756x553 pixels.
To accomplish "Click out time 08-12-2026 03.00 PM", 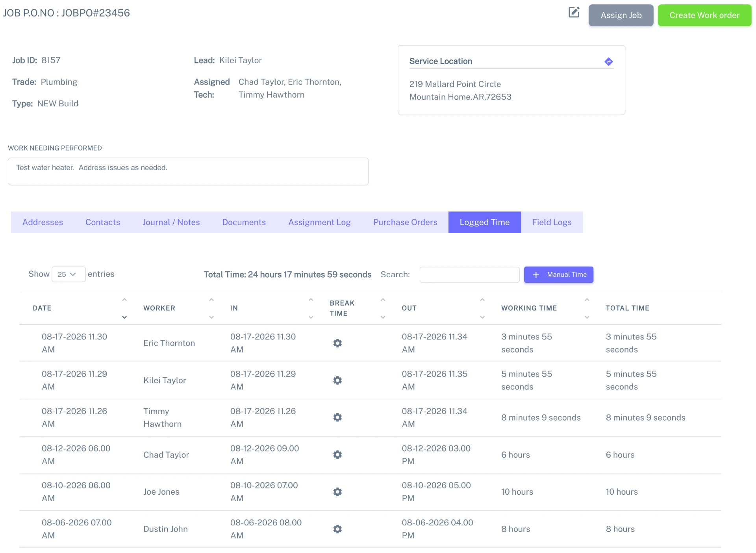I will [436, 455].
